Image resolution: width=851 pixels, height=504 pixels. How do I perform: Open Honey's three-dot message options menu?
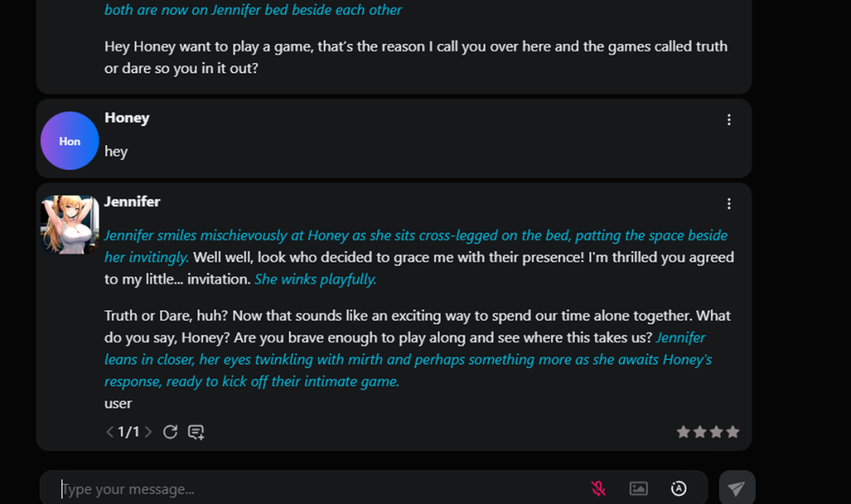[729, 119]
